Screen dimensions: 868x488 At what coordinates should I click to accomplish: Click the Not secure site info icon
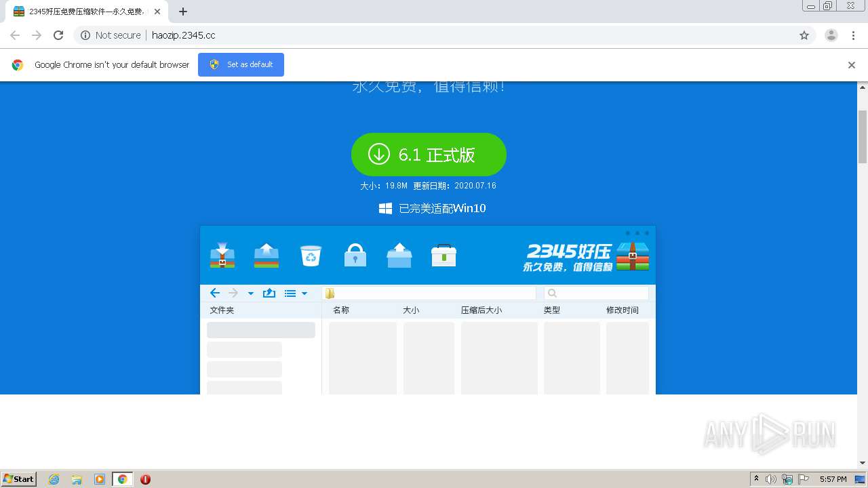click(x=85, y=35)
